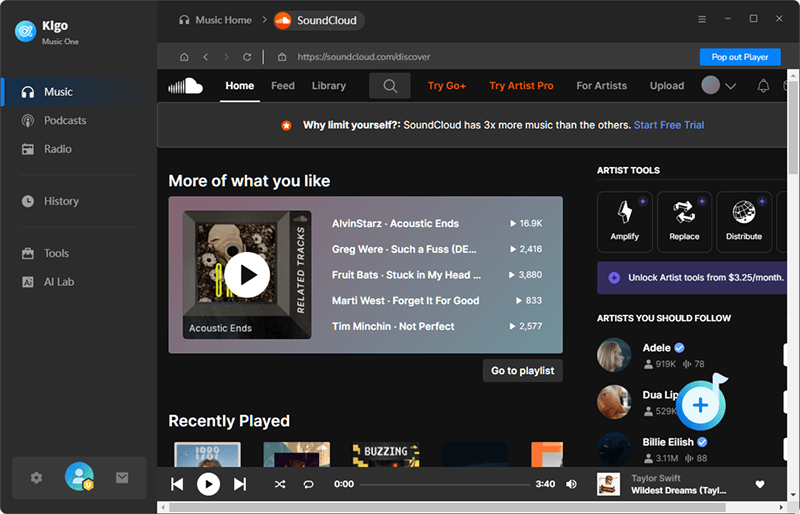Open Try Go+ menu item
Image resolution: width=800 pixels, height=514 pixels.
pyautogui.click(x=446, y=86)
